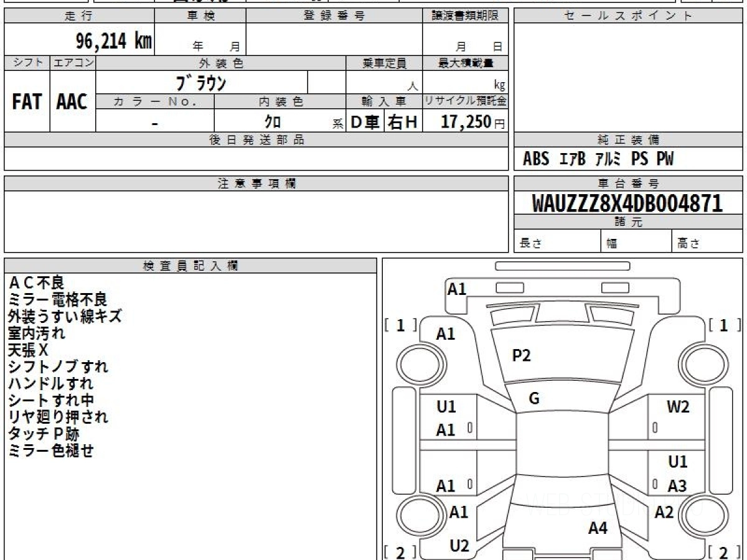Select the 後日発送部品 heading
Screen dimensions: 747x560
[256, 140]
